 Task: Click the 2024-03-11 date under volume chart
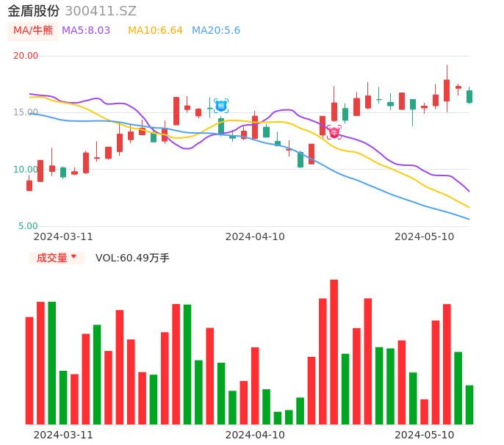coord(63,435)
